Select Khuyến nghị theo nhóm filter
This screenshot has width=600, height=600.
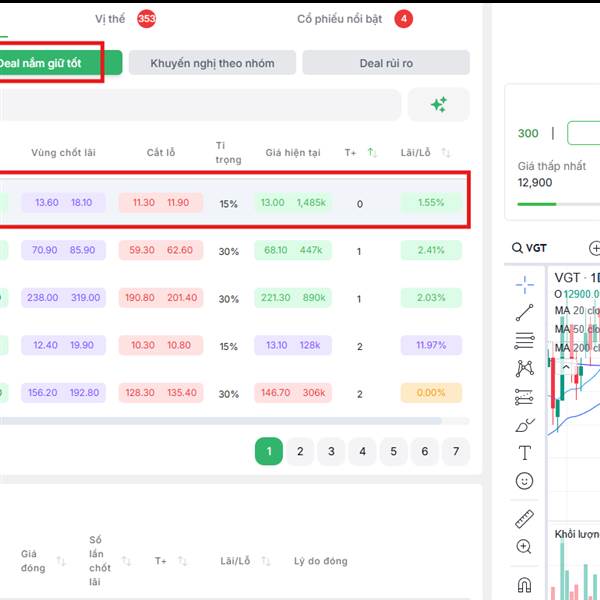212,63
